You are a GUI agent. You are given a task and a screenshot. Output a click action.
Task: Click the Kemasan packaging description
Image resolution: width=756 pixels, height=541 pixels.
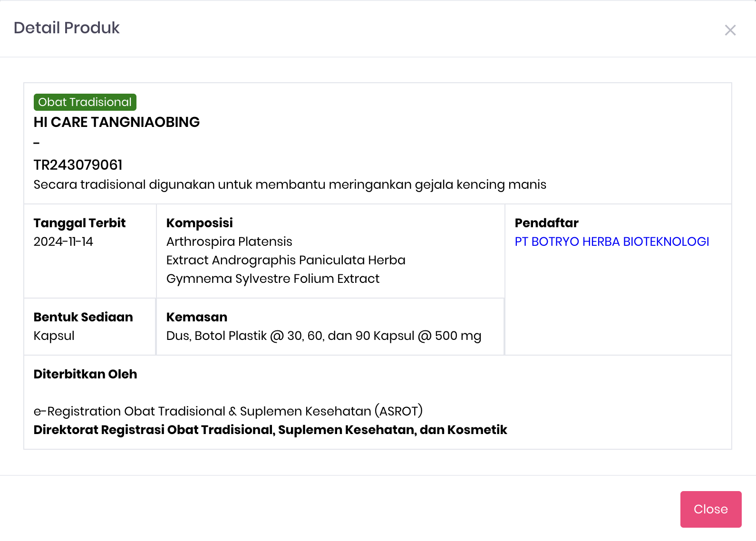[x=323, y=336]
